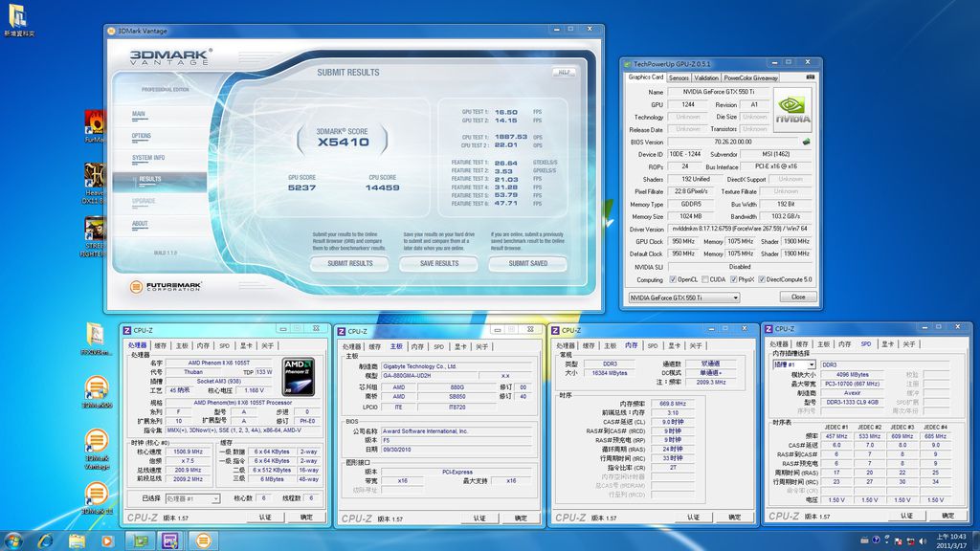The height and width of the screenshot is (551, 980).
Task: Click 确定 in the mainboard CPU-Z window
Action: point(521,518)
